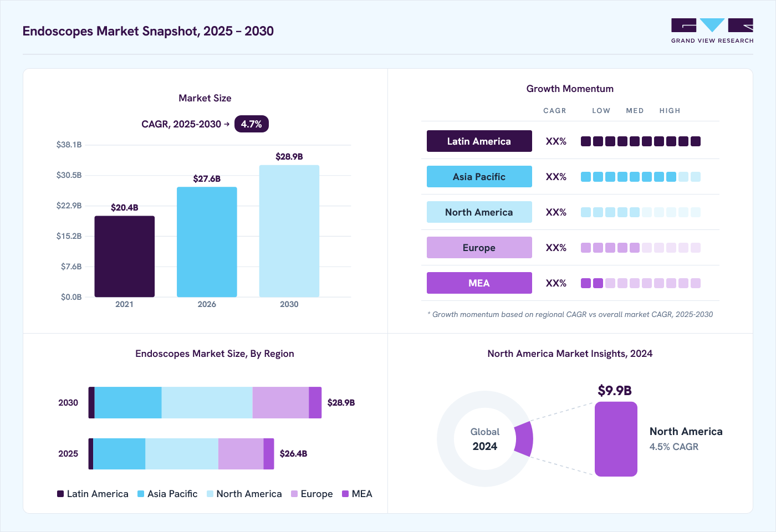The image size is (776, 532).
Task: Click the MEA legend swatch
Action: point(345,494)
